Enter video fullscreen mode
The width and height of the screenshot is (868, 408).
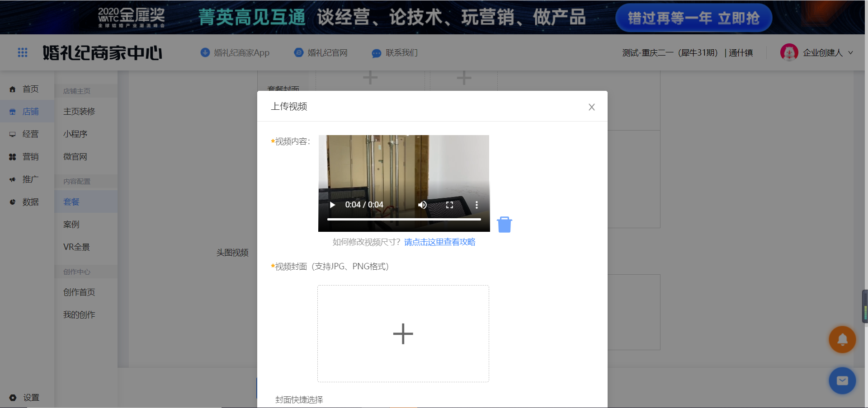[x=449, y=205]
